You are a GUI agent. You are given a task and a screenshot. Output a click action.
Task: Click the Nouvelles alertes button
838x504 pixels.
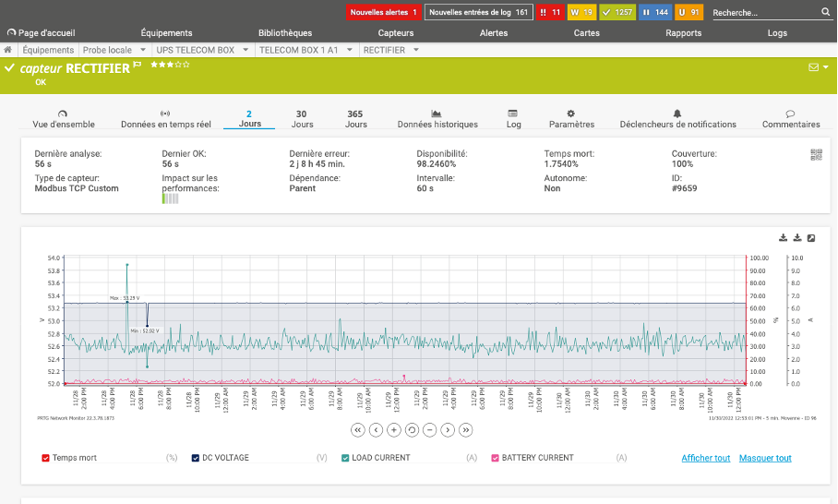point(384,13)
